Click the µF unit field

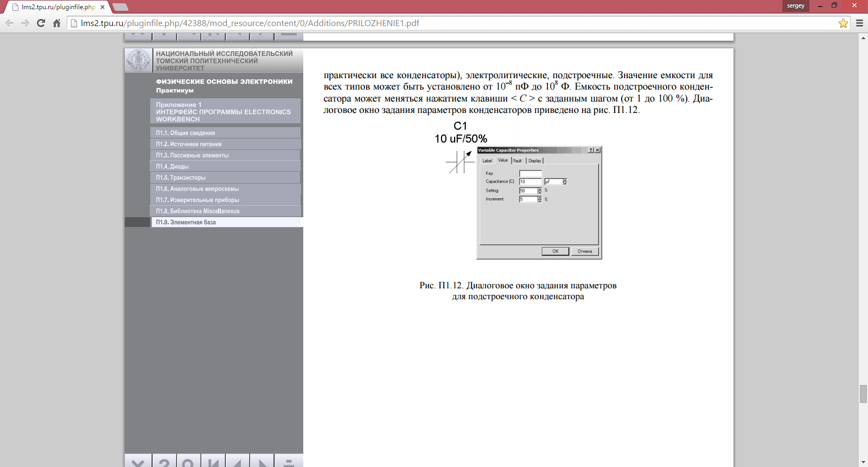[553, 181]
